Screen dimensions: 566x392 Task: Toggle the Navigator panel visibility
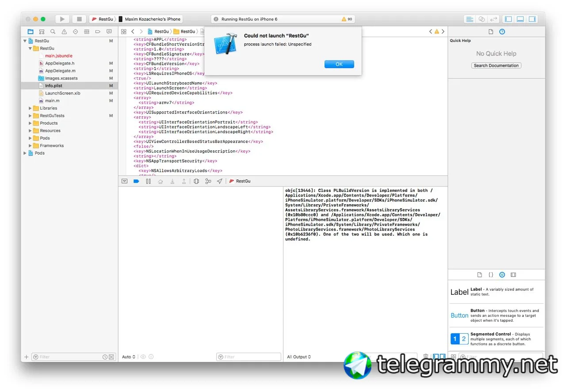pos(509,19)
